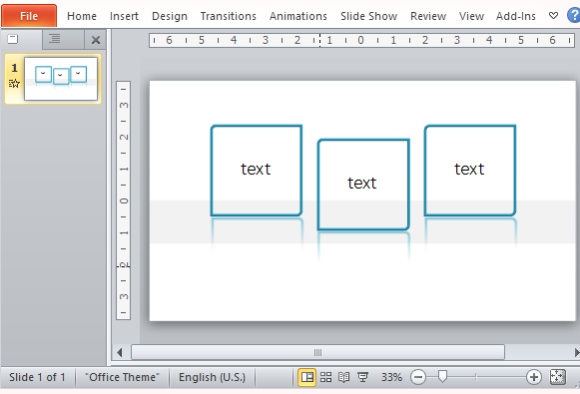The height and width of the screenshot is (394, 580).
Task: Click the zoom out minus button
Action: [418, 377]
